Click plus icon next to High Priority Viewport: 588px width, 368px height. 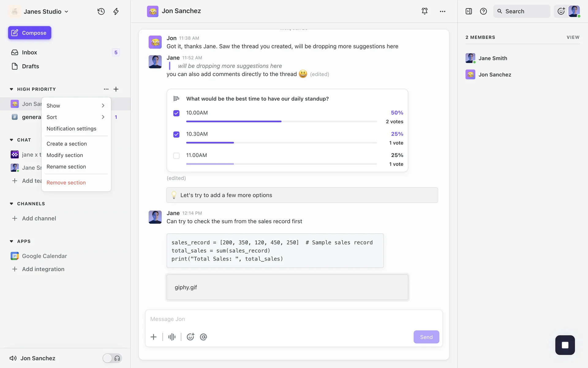(116, 89)
